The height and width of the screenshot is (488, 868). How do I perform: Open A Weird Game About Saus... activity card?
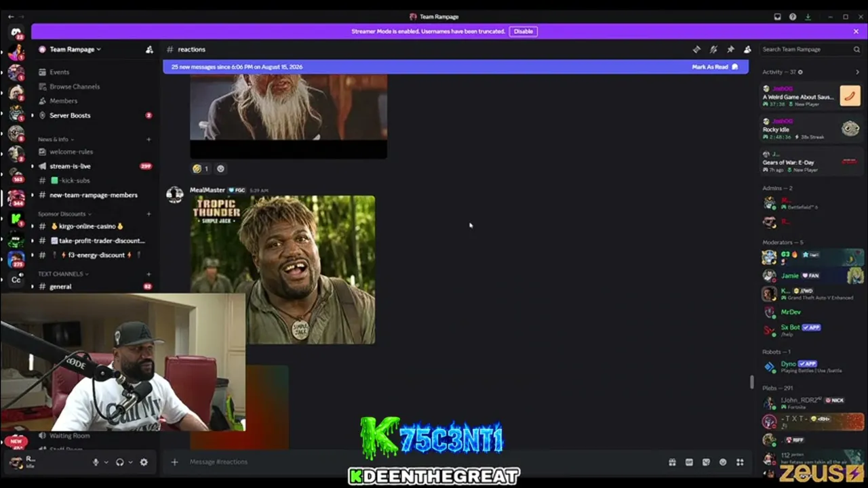(x=811, y=96)
